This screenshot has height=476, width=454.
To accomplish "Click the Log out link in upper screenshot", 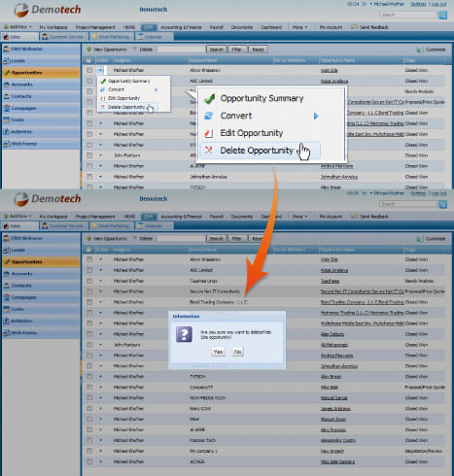I will coord(439,4).
